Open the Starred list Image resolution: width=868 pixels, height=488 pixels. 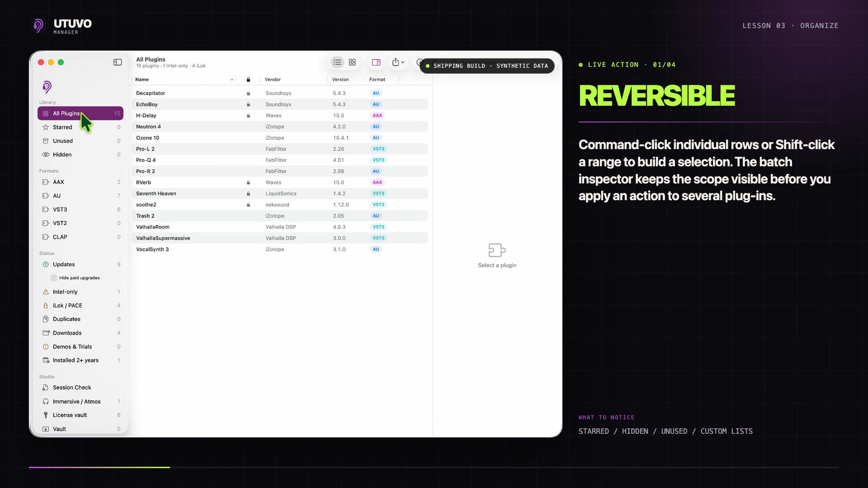(80, 127)
